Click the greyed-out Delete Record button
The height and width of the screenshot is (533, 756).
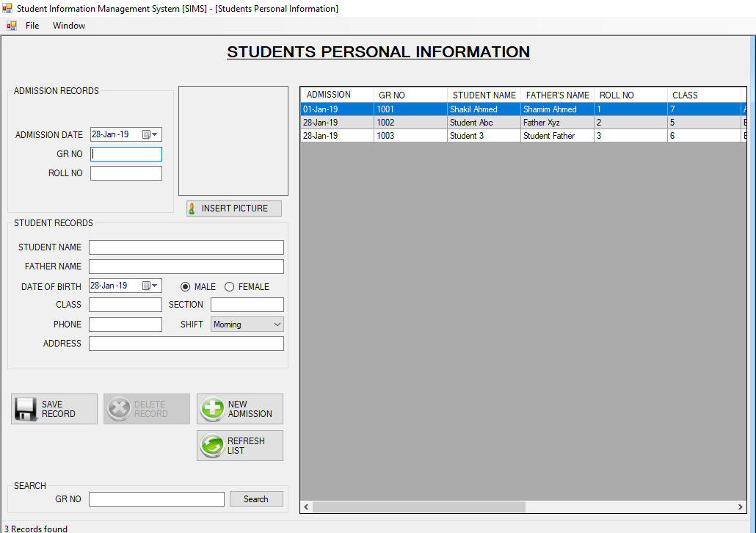(x=147, y=409)
